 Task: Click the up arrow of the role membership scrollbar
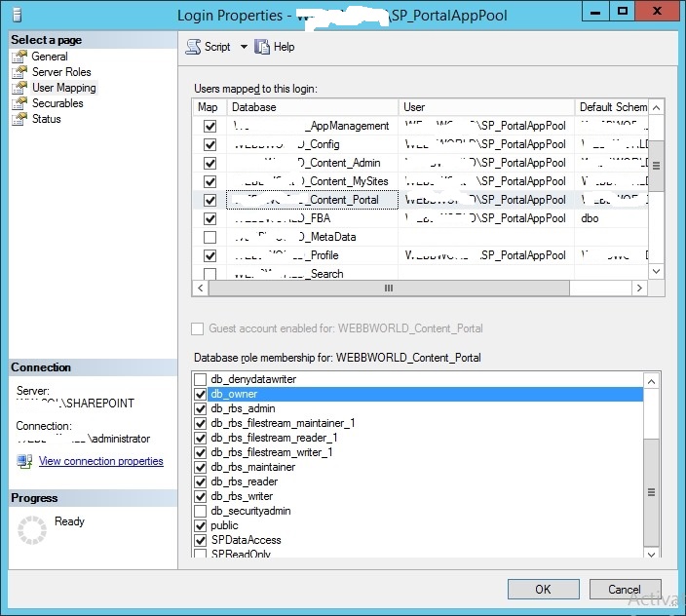[652, 381]
